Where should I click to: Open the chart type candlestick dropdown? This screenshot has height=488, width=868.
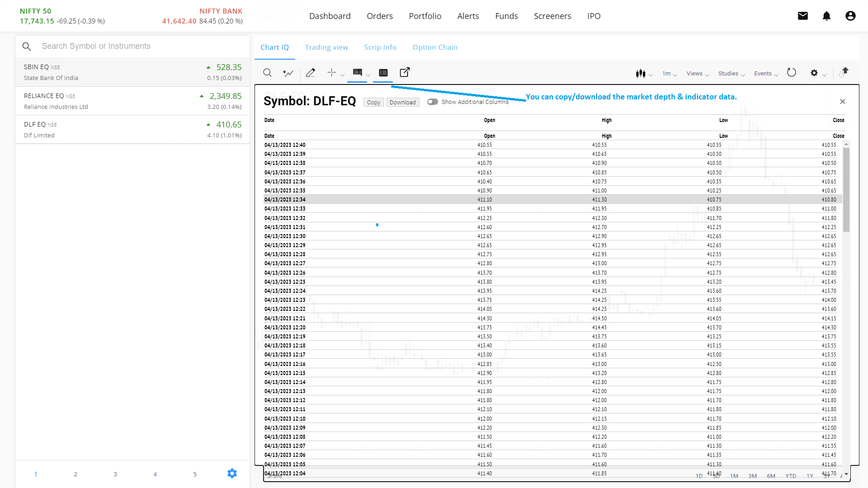click(644, 74)
